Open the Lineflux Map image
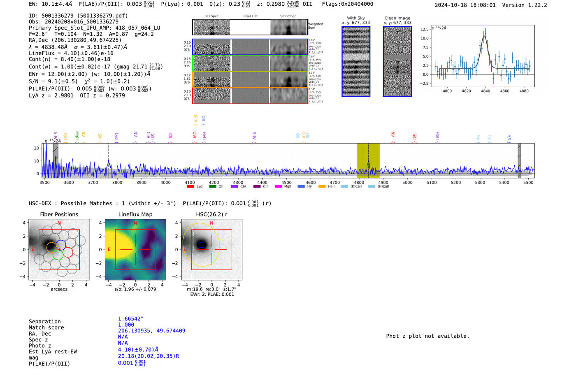Viewport: 576px width, 392px height. pos(135,250)
